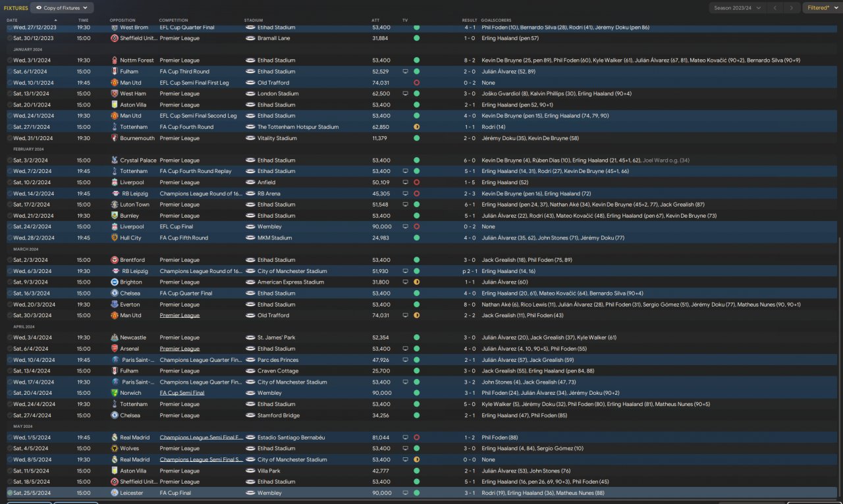
Task: Click the MKM Stadium name
Action: 275,238
